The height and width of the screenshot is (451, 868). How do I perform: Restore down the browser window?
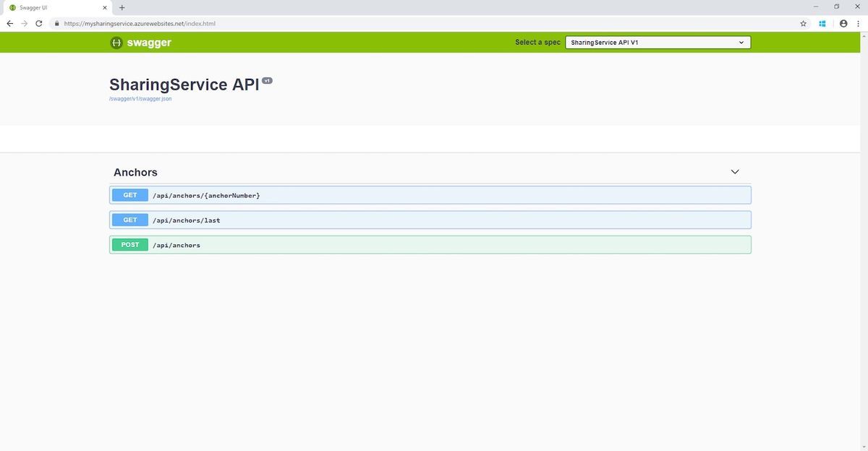pos(837,7)
